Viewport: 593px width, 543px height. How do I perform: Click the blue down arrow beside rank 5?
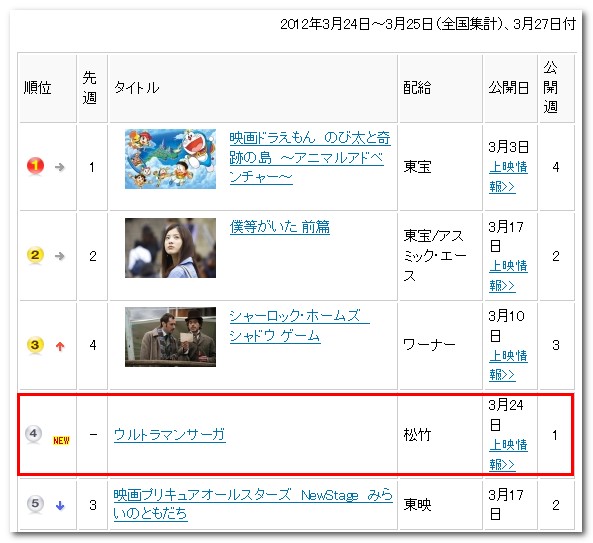point(60,505)
